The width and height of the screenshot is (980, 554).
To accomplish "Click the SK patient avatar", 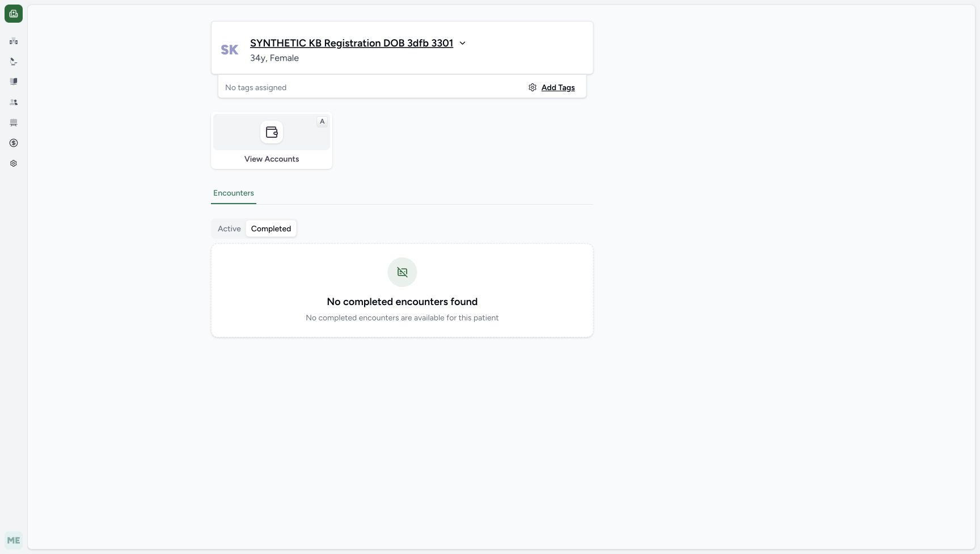I will coord(230,50).
